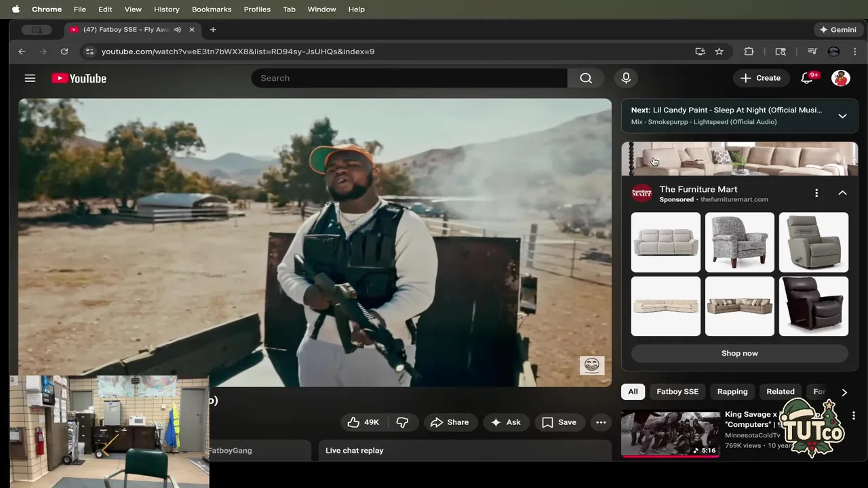868x488 pixels.
Task: Open the File menu
Action: [79, 9]
